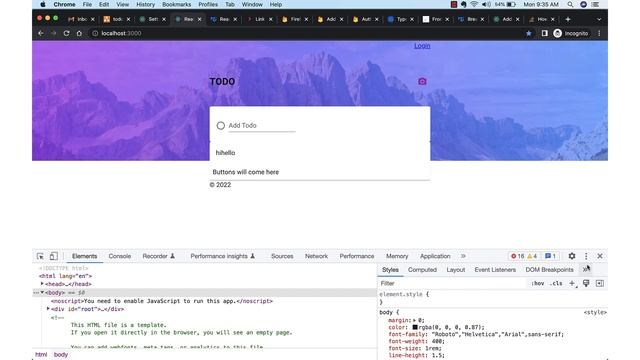Click the yellow warnings count badge
The width and height of the screenshot is (640, 360).
coord(532,256)
